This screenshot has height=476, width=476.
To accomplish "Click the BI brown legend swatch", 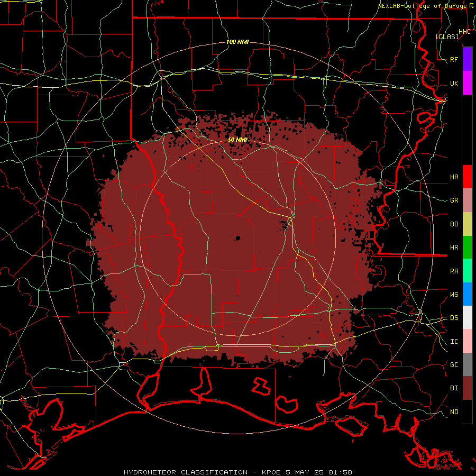I will pyautogui.click(x=467, y=388).
